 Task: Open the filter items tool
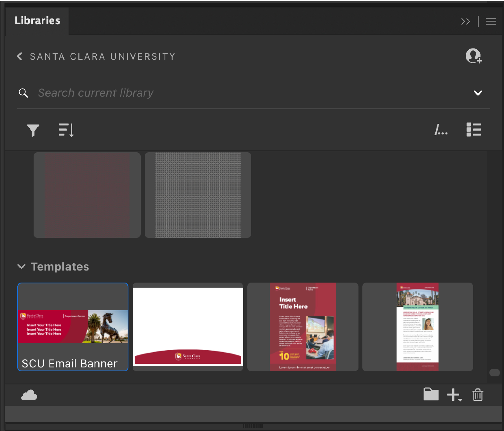point(33,130)
